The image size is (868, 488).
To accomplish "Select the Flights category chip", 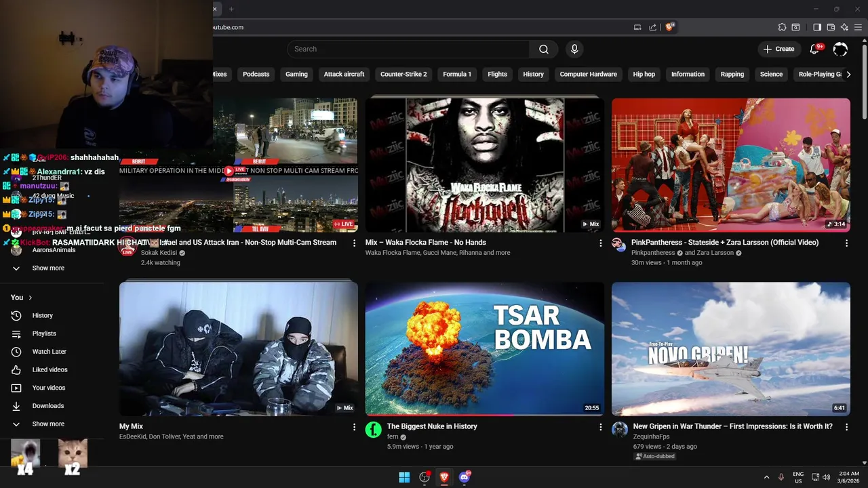I will point(497,75).
